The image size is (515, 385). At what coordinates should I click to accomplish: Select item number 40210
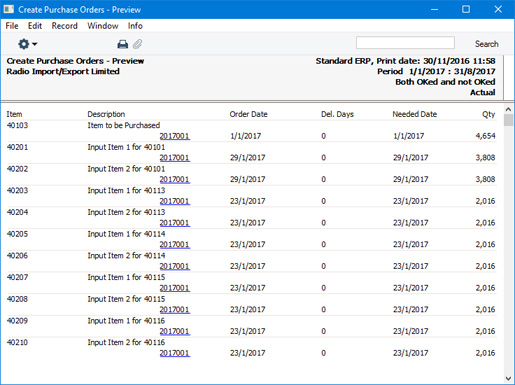pos(17,342)
